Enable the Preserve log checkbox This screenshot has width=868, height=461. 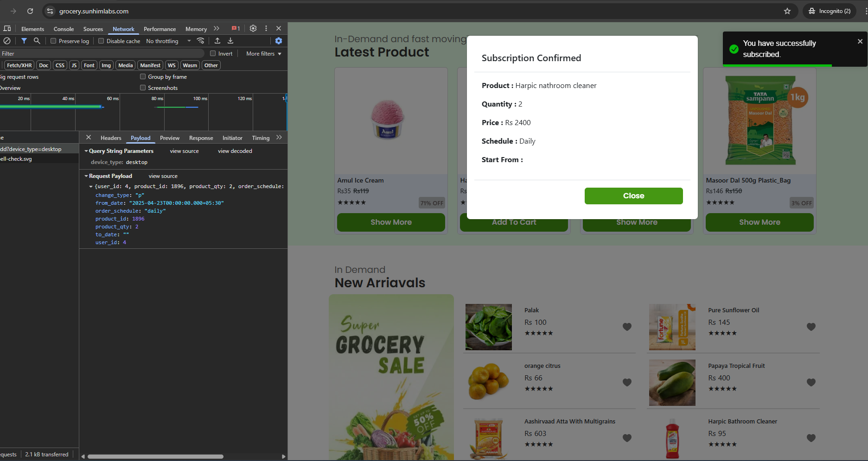click(53, 41)
